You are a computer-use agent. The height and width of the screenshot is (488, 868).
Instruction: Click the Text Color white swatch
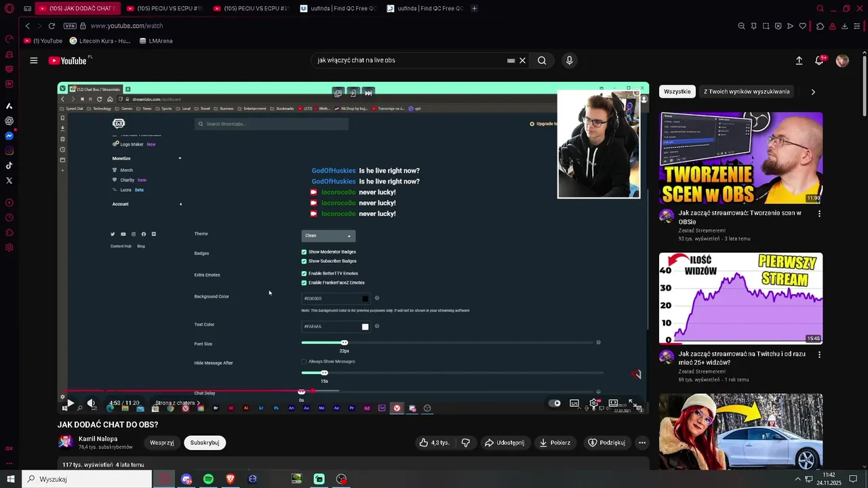coord(365,327)
